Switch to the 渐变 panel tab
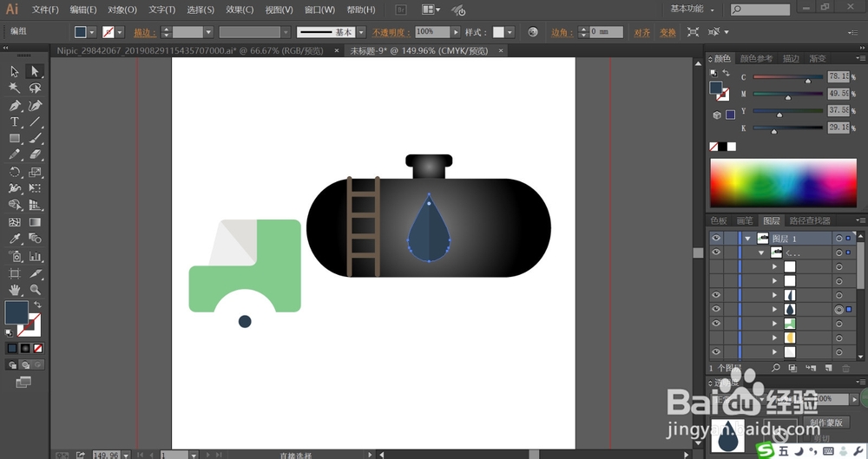 [818, 58]
